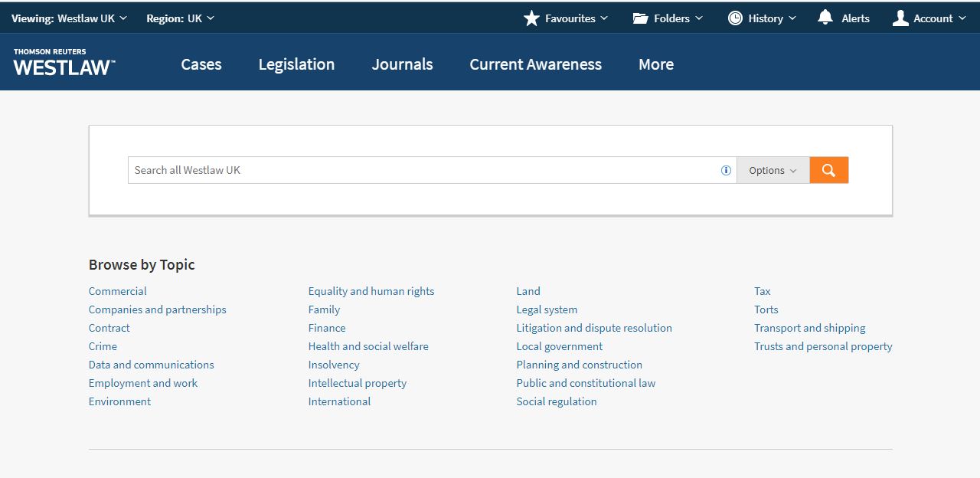
Task: Click the Account person icon
Action: [897, 18]
